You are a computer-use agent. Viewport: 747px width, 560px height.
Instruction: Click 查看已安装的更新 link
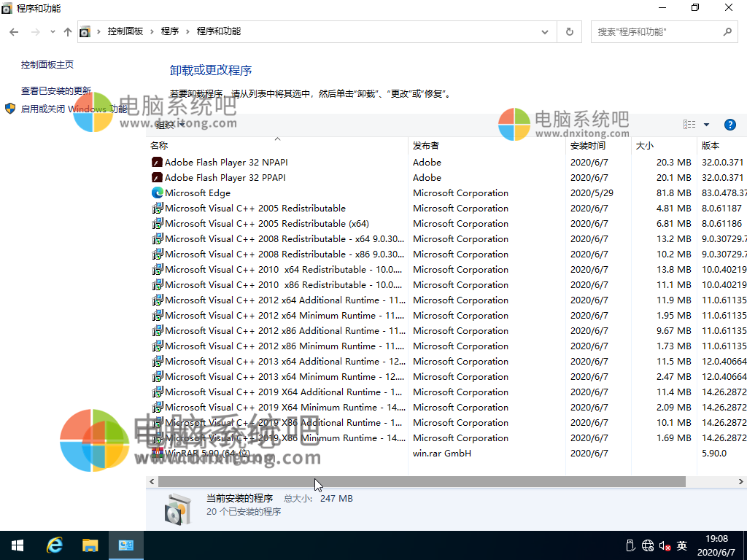point(55,90)
